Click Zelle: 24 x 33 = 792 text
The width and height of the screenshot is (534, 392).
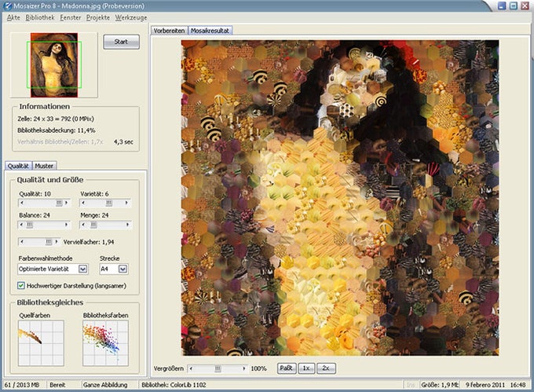[56, 119]
